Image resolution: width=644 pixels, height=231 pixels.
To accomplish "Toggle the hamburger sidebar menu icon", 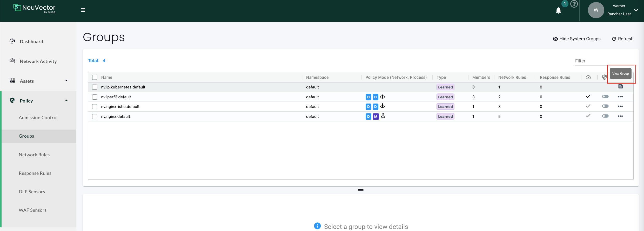I will click(x=83, y=10).
